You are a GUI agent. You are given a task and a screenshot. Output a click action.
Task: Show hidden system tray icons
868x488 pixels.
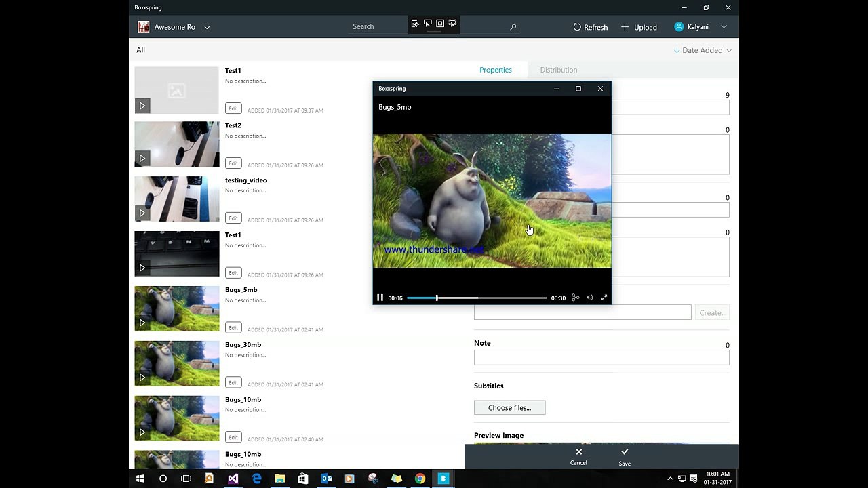point(671,479)
